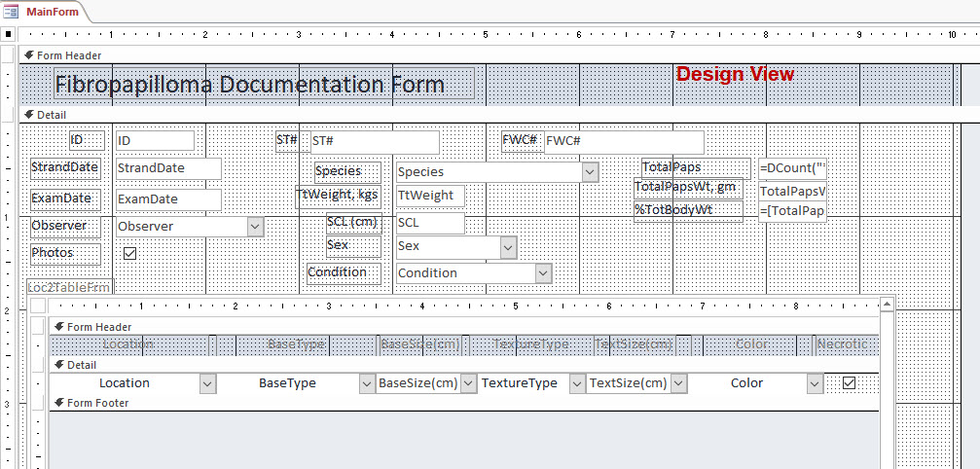This screenshot has width=980, height=469.
Task: Click the main Detail section bar
Action: click(499, 115)
